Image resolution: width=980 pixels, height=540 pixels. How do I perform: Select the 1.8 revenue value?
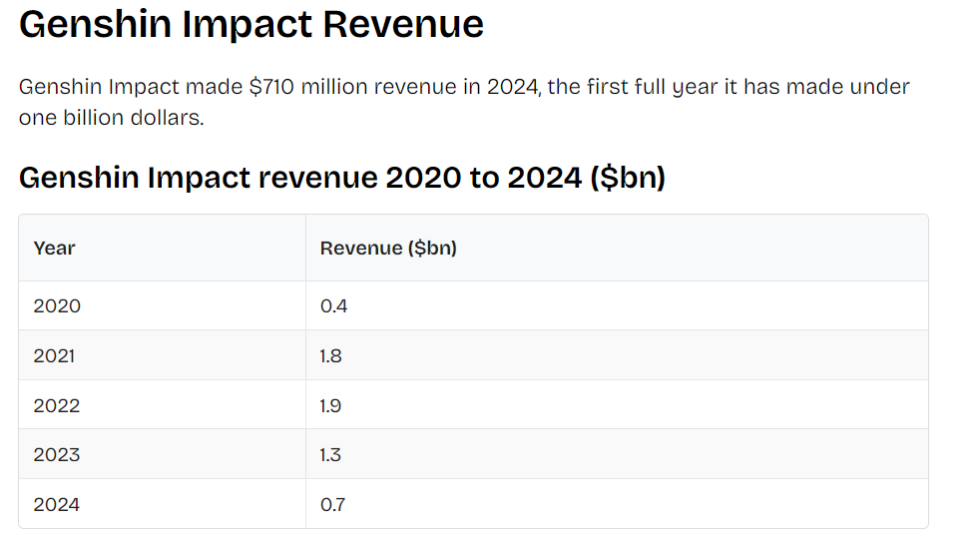coord(330,356)
